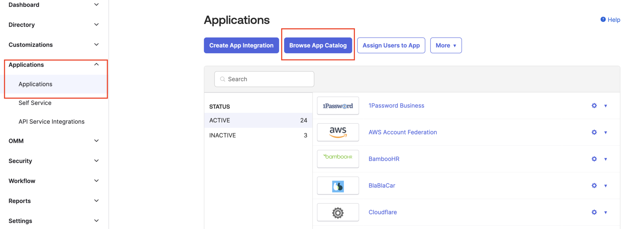Click the gear icon for 1Password Business

click(594, 105)
